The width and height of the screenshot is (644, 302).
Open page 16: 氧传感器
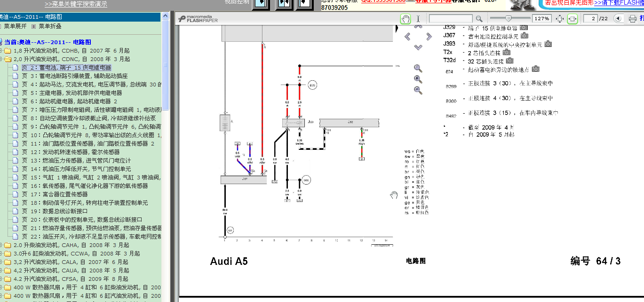coord(85,186)
